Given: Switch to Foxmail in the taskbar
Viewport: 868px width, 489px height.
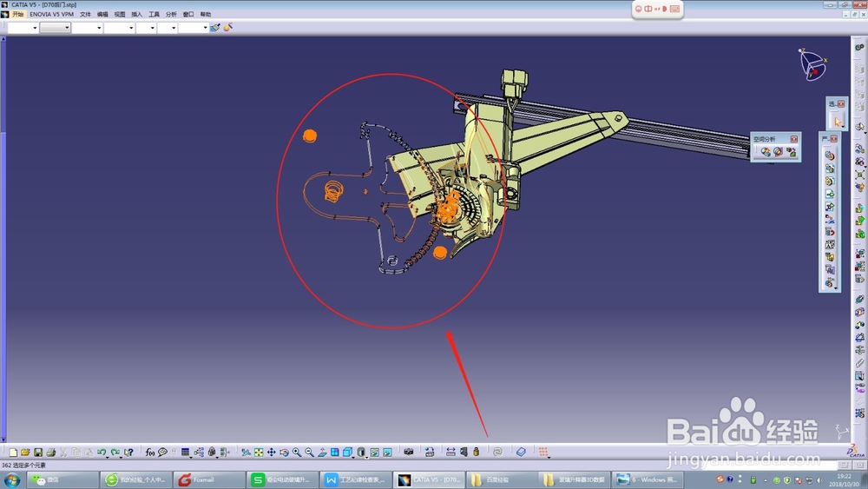Looking at the screenshot, I should (x=208, y=479).
